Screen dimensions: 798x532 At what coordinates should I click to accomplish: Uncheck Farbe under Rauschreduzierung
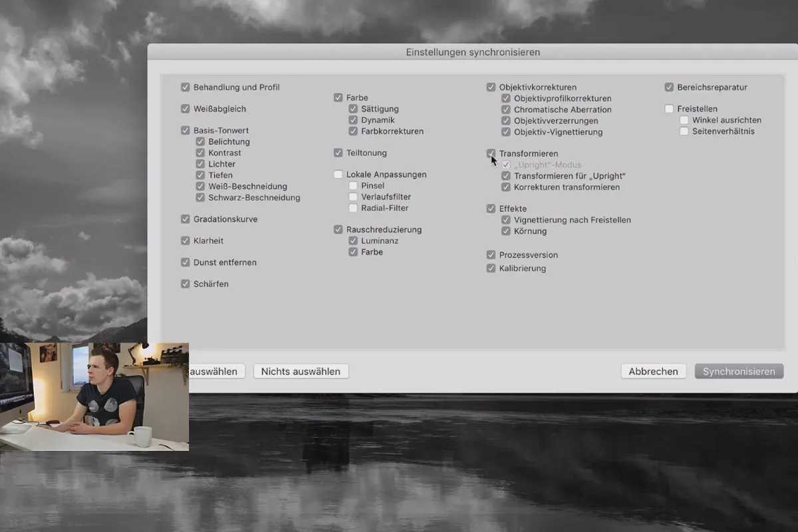(x=353, y=252)
